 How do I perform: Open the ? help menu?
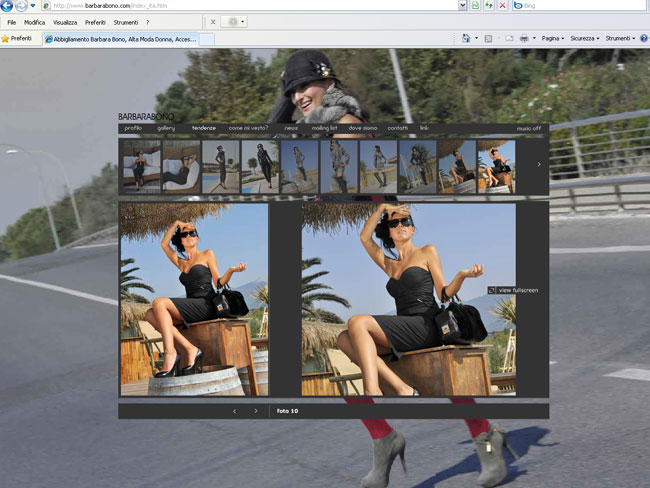click(x=147, y=22)
